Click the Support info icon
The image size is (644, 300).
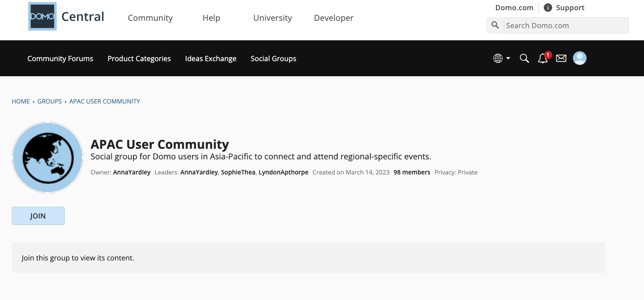pos(548,8)
